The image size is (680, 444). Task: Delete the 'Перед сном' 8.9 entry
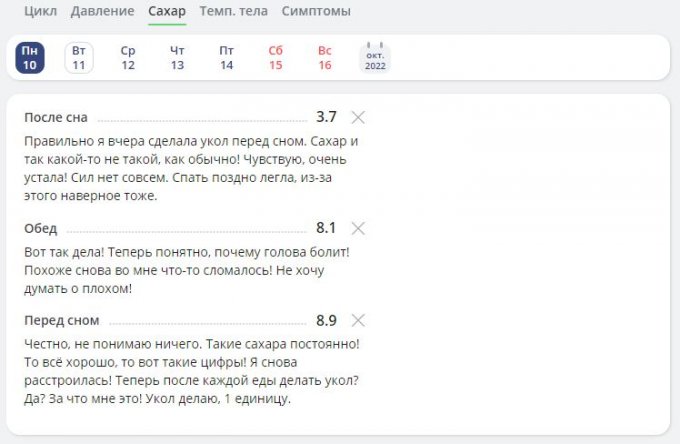pos(359,321)
